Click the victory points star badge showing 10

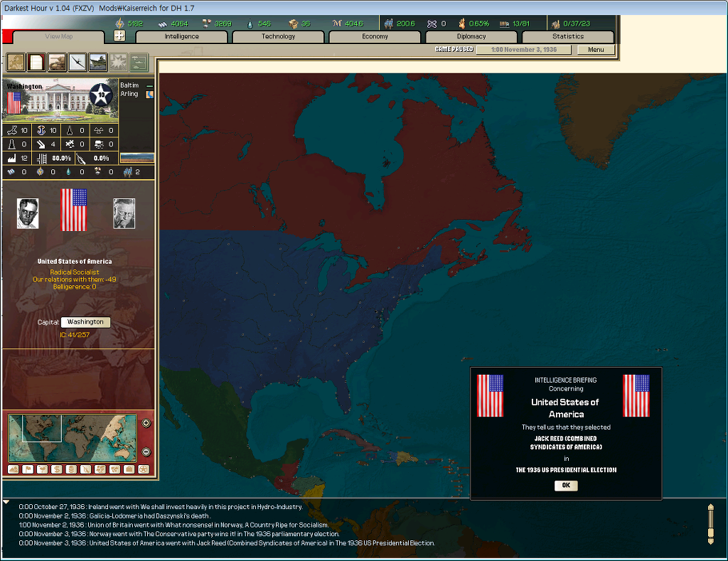(101, 95)
